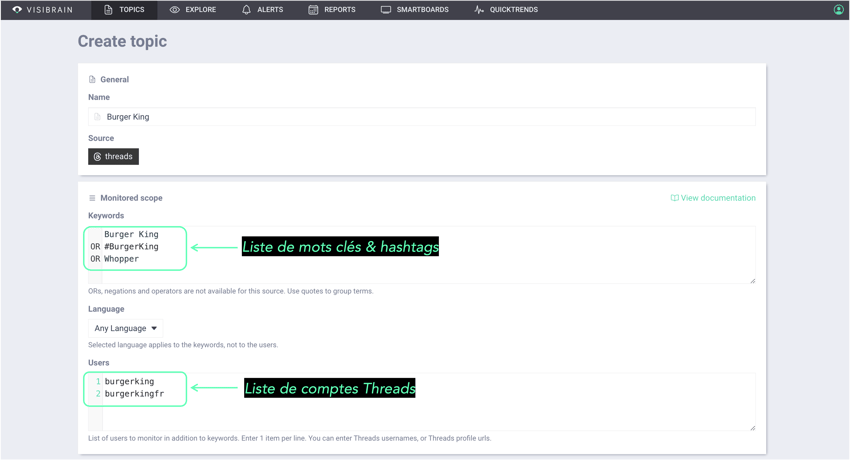Click the Reports calendar icon
This screenshot has width=850, height=460.
[x=313, y=10]
